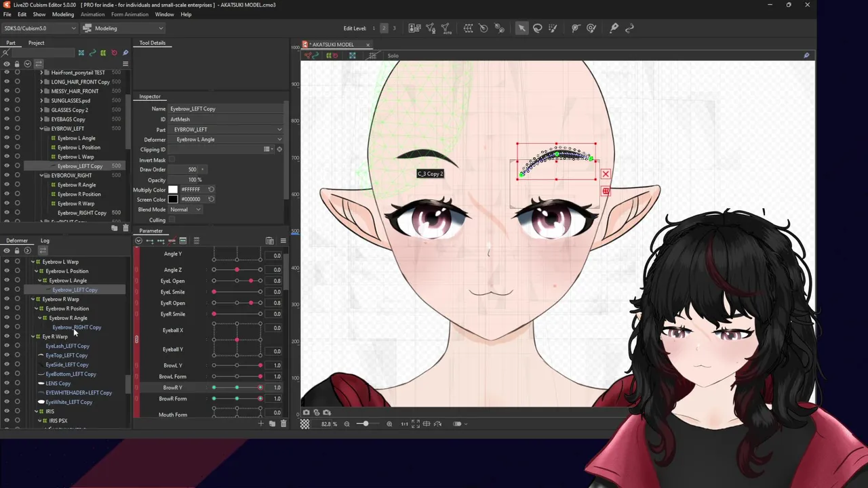This screenshot has width=868, height=488.
Task: Open Deformer dropdown Eyebrow L Angle
Action: click(x=226, y=140)
